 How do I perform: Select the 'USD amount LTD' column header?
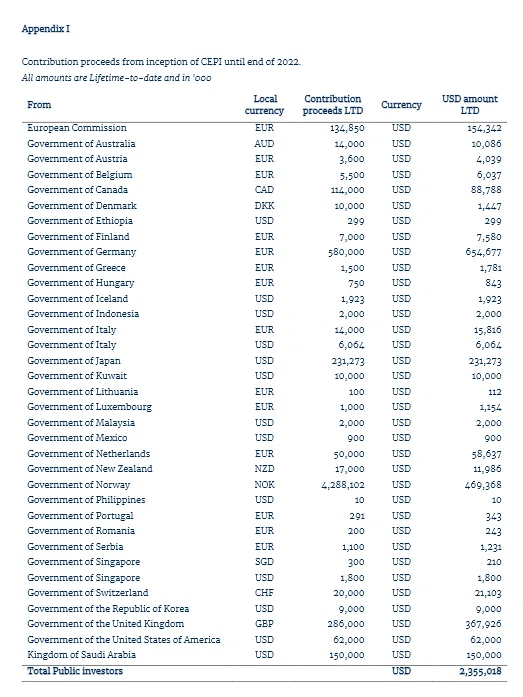(x=470, y=105)
